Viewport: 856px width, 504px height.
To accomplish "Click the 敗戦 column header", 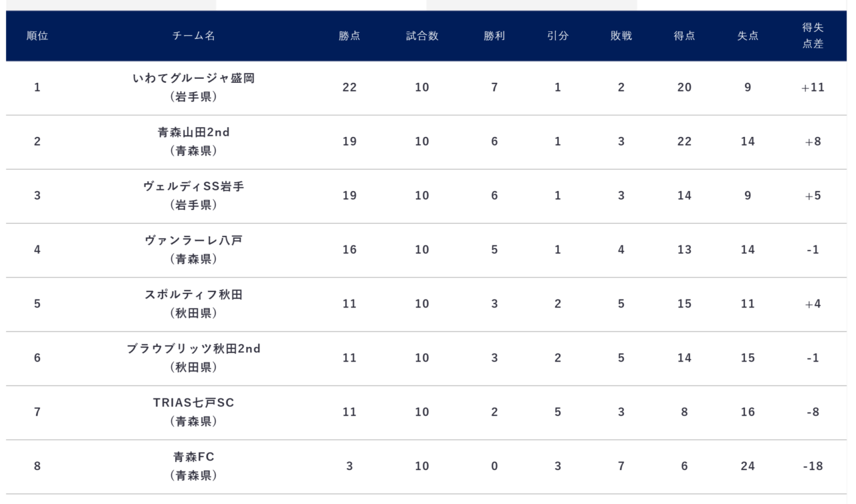I will point(621,36).
